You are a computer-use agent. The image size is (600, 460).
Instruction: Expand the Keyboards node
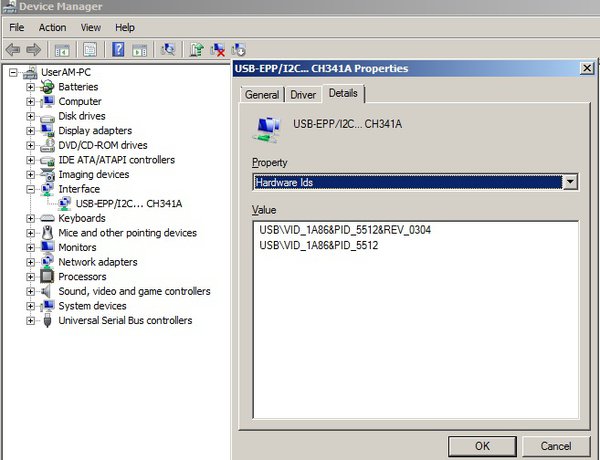coord(30,218)
